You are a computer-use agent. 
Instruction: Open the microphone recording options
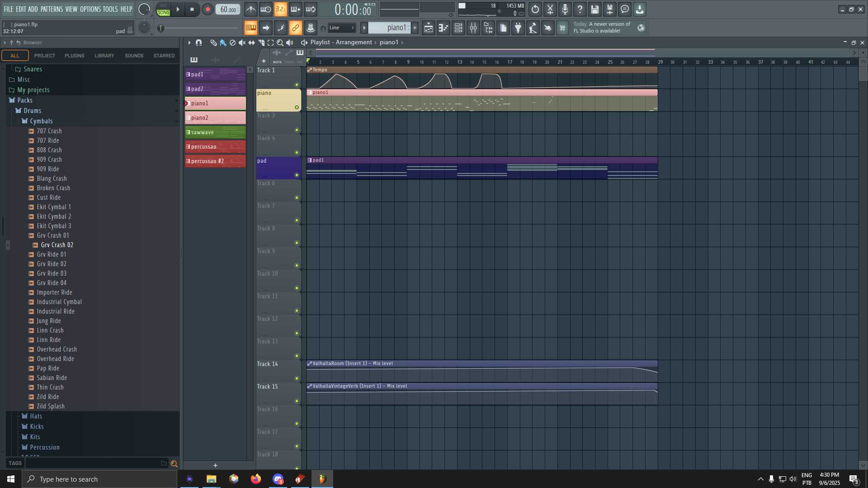point(565,9)
